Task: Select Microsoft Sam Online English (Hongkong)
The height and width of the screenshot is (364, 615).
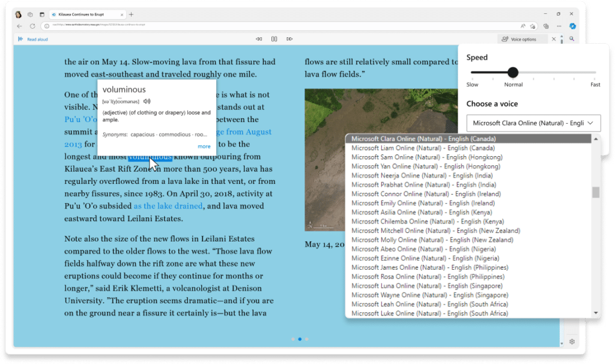Action: click(468, 157)
